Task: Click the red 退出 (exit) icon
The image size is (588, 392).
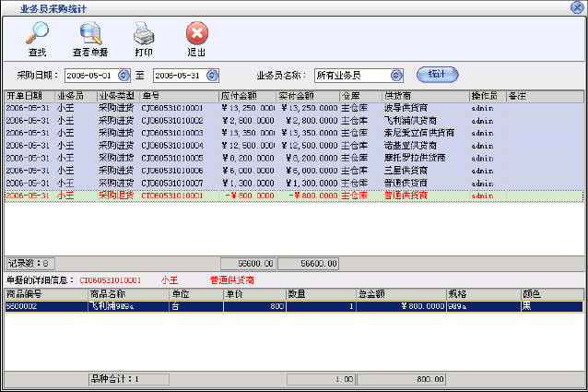Action: (x=196, y=35)
